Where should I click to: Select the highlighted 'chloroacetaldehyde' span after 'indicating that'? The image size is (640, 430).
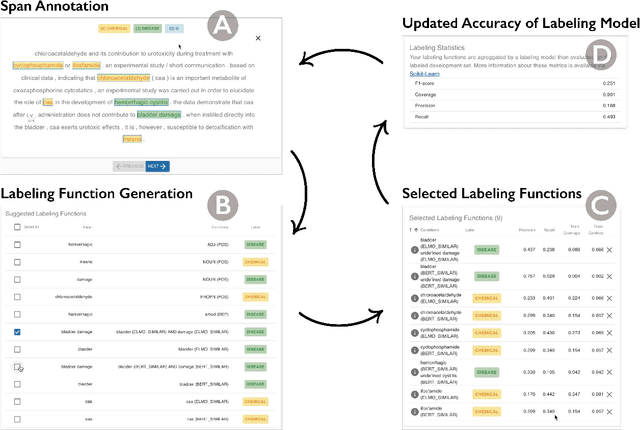[124, 78]
